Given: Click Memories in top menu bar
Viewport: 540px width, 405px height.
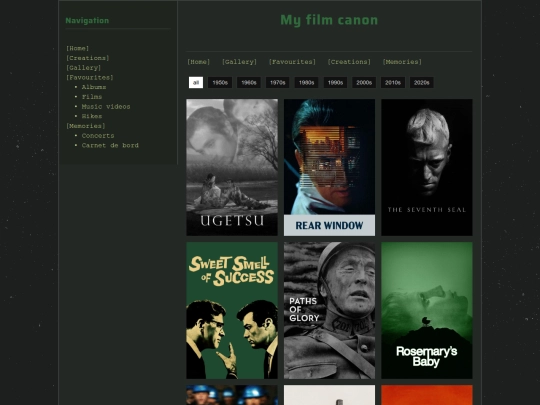Looking at the screenshot, I should click(402, 62).
